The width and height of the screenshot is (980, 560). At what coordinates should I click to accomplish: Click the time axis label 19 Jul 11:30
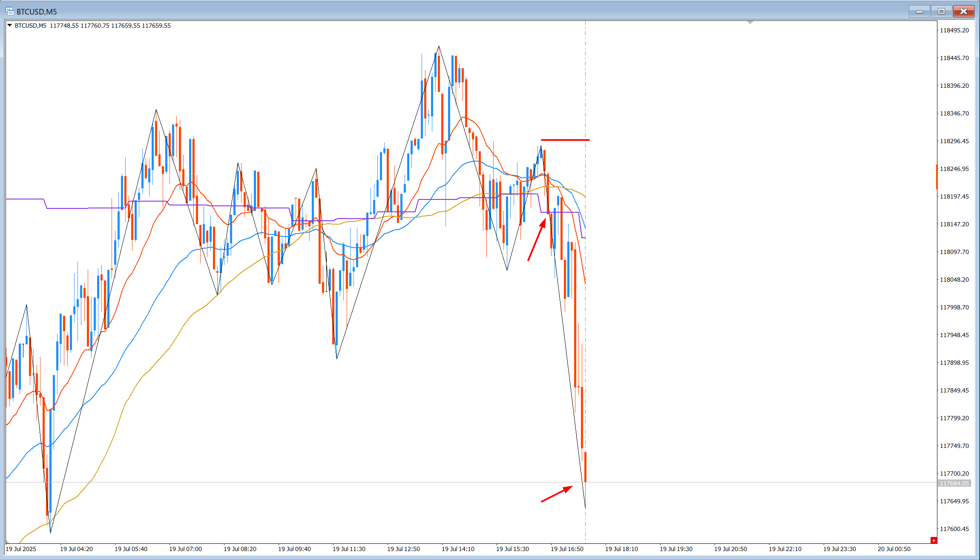[x=349, y=549]
